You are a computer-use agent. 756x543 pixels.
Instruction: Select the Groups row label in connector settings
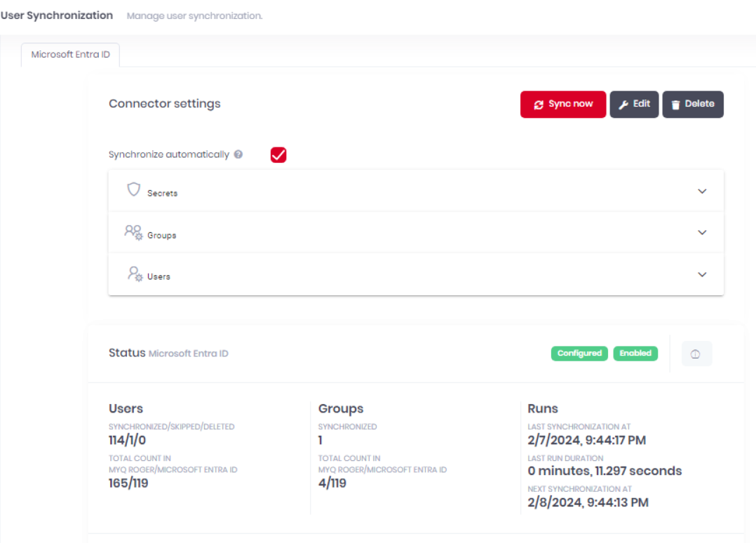click(x=161, y=235)
